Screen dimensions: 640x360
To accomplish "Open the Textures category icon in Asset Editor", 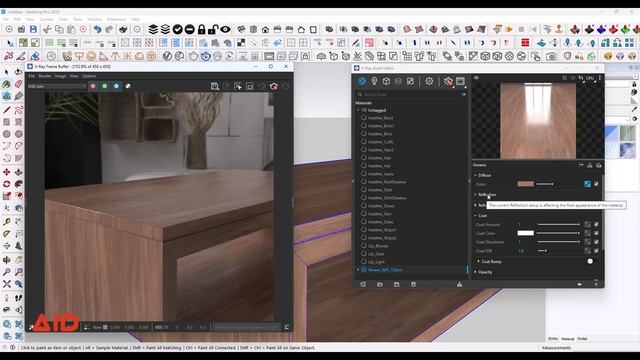I will point(410,81).
